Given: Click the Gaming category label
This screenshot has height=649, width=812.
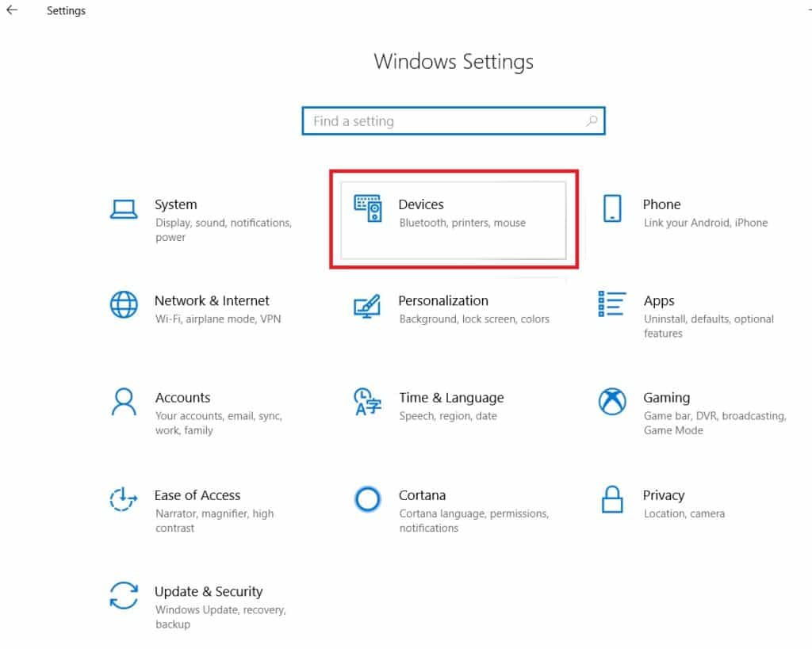Looking at the screenshot, I should click(666, 398).
